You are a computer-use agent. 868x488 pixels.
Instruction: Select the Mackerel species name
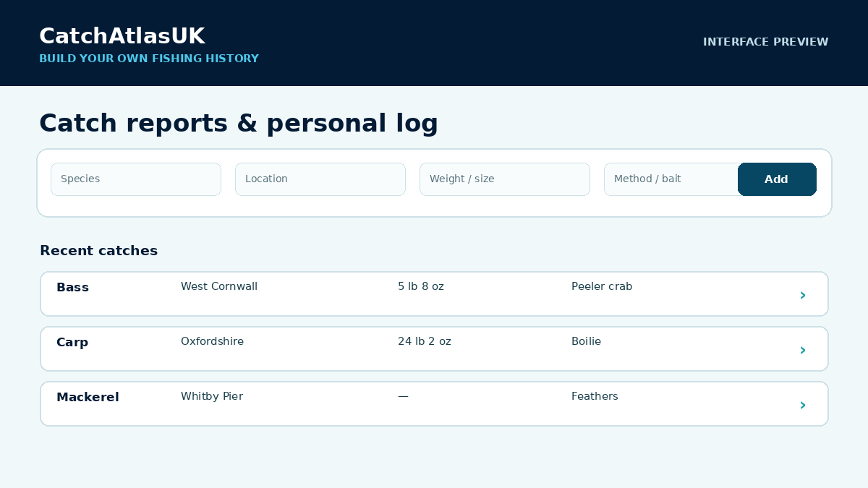(x=88, y=397)
